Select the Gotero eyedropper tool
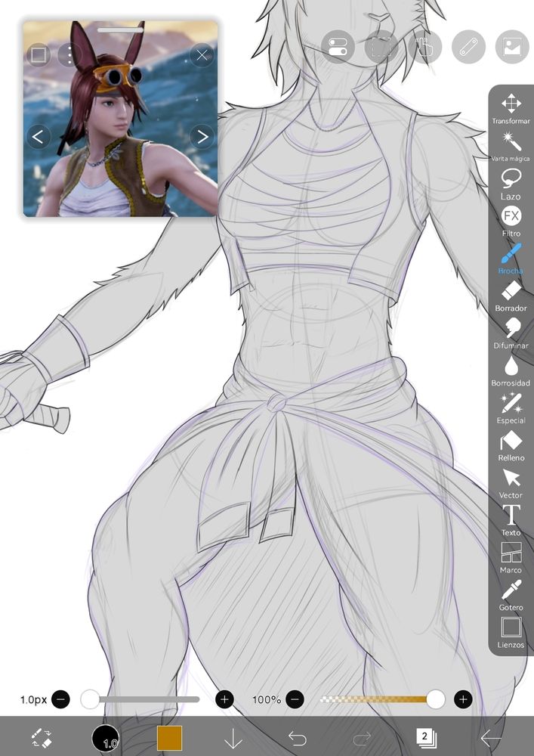 (511, 596)
